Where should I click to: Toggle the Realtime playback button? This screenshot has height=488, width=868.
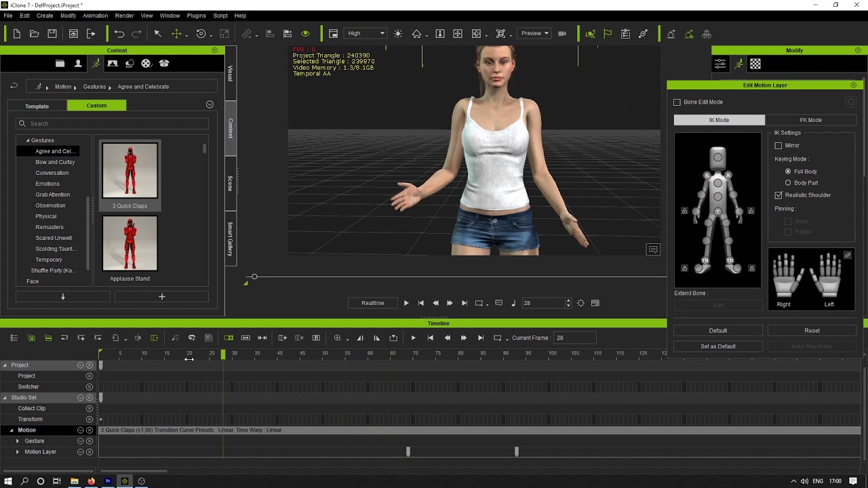372,303
